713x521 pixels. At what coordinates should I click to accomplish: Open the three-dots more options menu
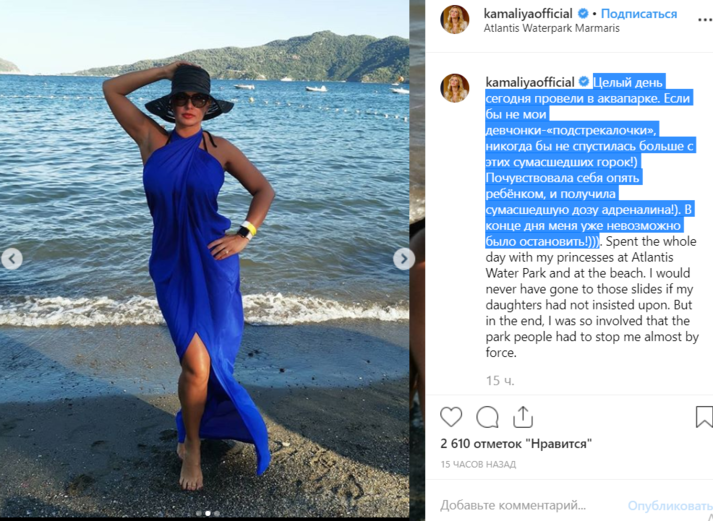tap(705, 20)
